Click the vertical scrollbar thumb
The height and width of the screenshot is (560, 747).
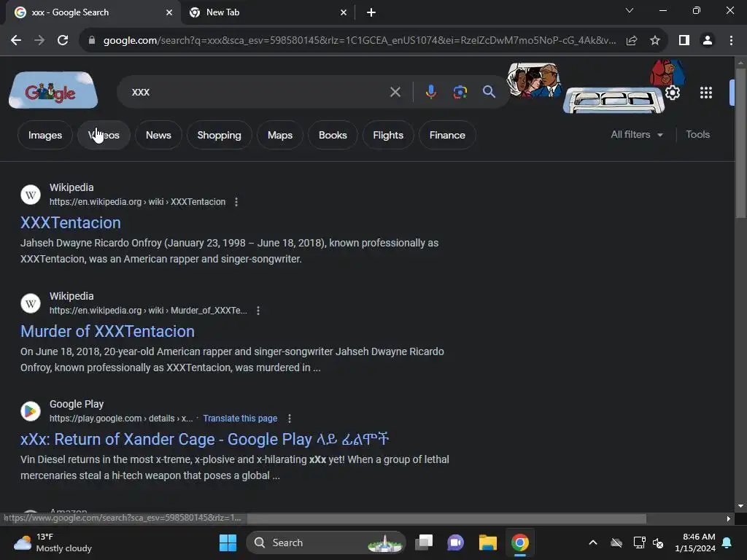(741, 143)
